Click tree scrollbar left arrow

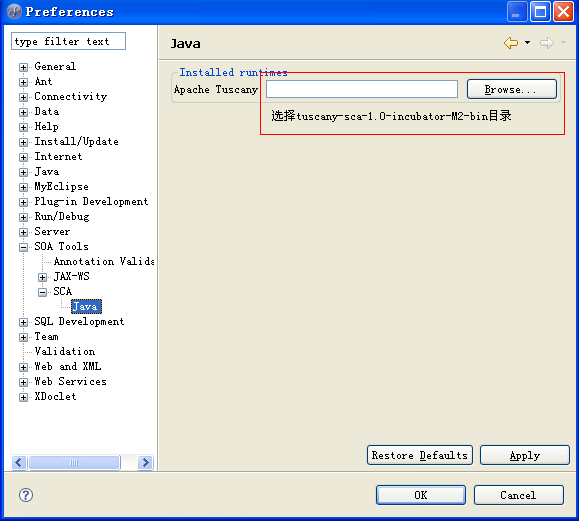(x=19, y=462)
